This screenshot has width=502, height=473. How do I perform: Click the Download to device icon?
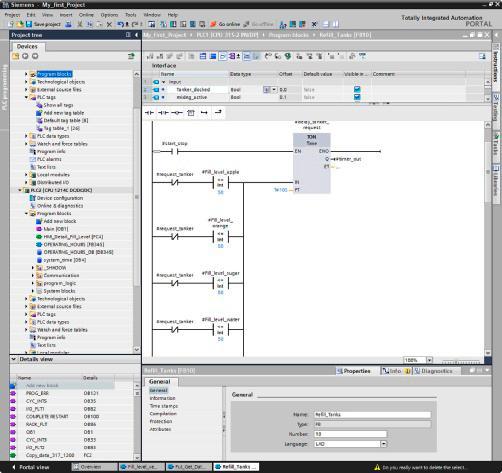(163, 24)
